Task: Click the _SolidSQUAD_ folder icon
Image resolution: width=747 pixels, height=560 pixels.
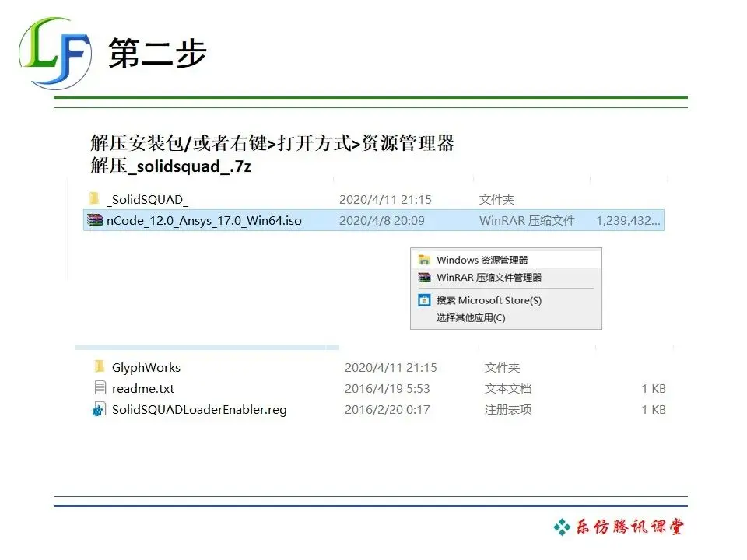Action: click(x=94, y=198)
